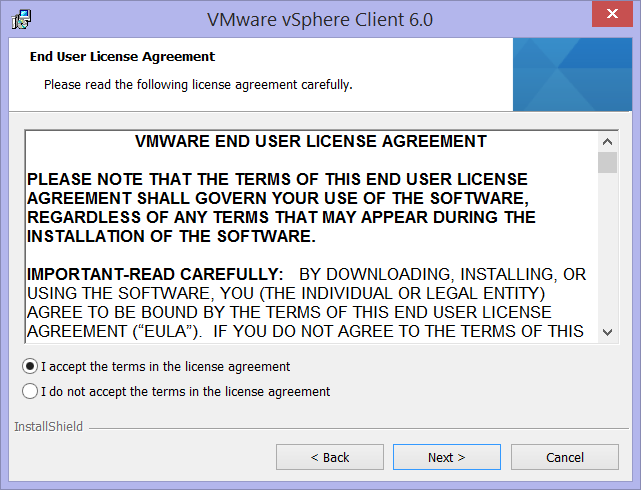This screenshot has width=641, height=490.
Task: Click the "PLEASE NOTE THAT THE TERMS" line
Action: [277, 179]
